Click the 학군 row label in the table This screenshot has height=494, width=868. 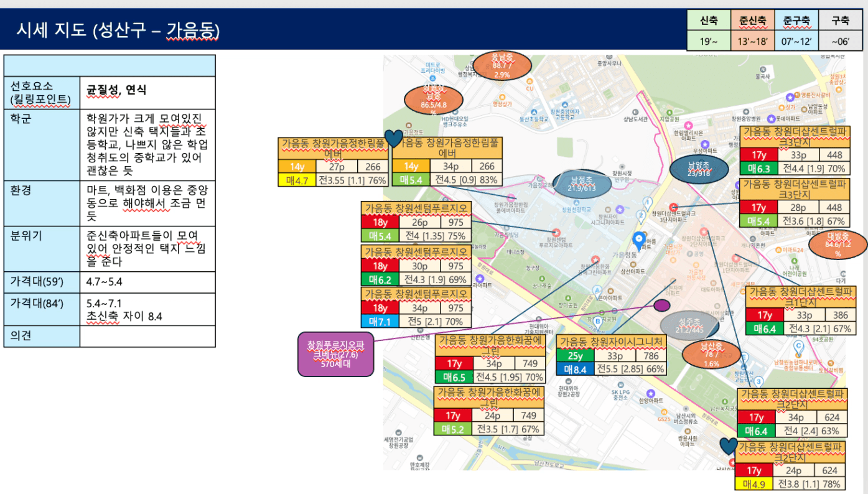click(x=42, y=145)
